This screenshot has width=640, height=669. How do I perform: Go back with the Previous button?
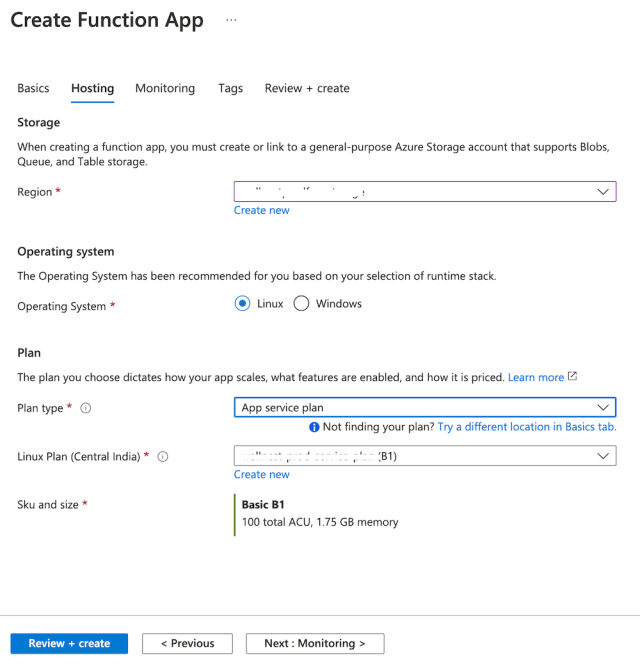click(187, 643)
